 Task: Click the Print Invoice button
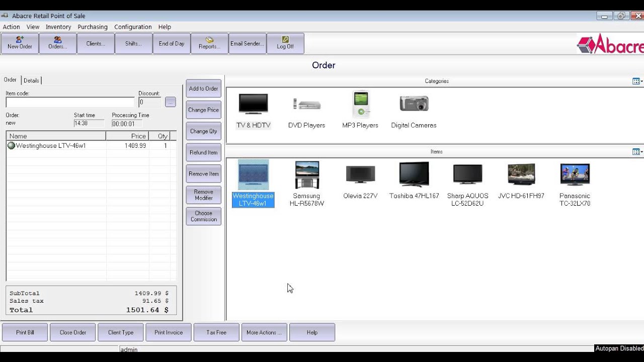(x=169, y=332)
